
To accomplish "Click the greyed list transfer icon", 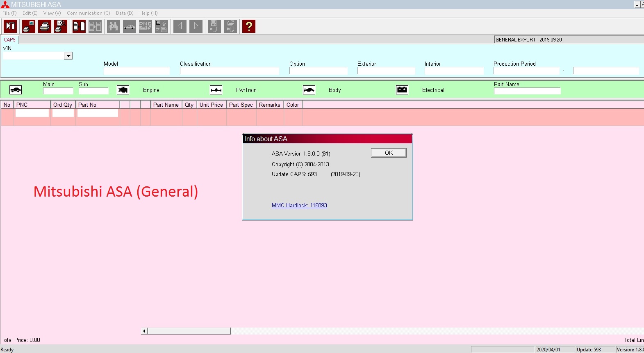I will [x=95, y=26].
